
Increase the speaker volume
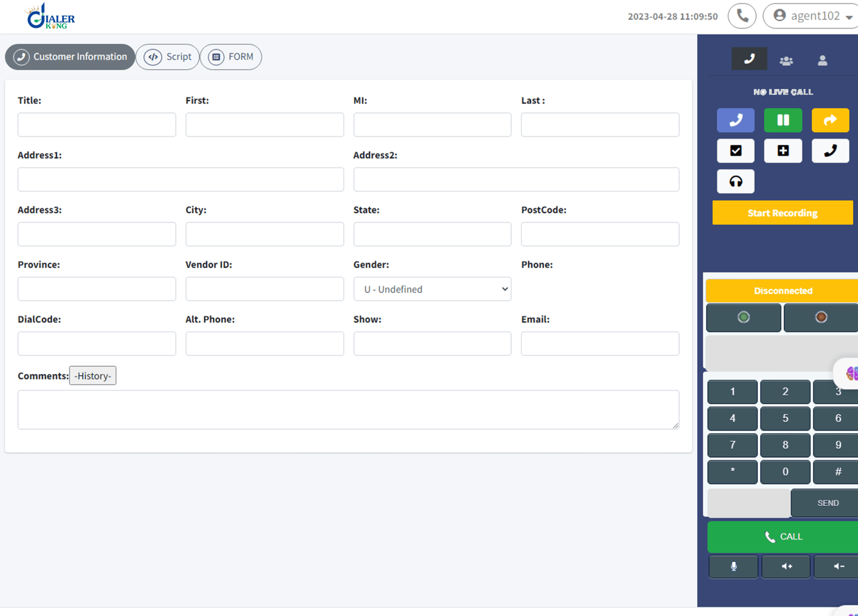[786, 566]
